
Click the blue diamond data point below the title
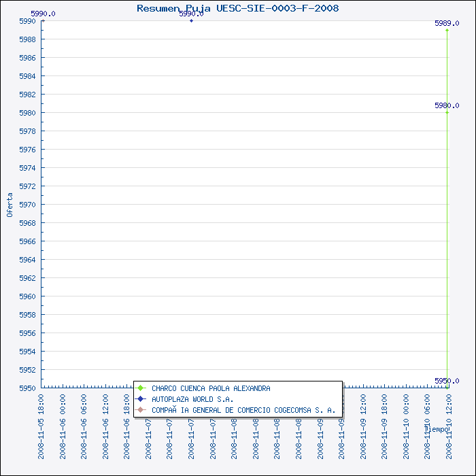191,20
